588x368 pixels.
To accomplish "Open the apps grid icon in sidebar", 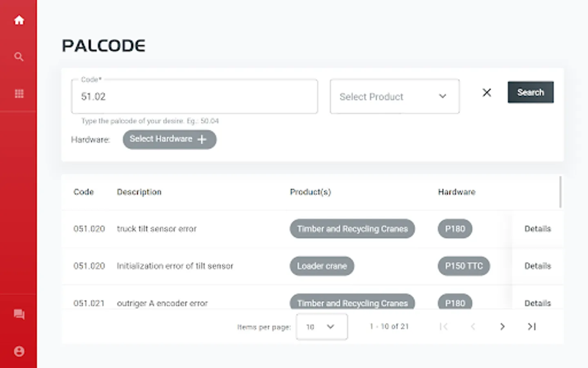I will (19, 94).
